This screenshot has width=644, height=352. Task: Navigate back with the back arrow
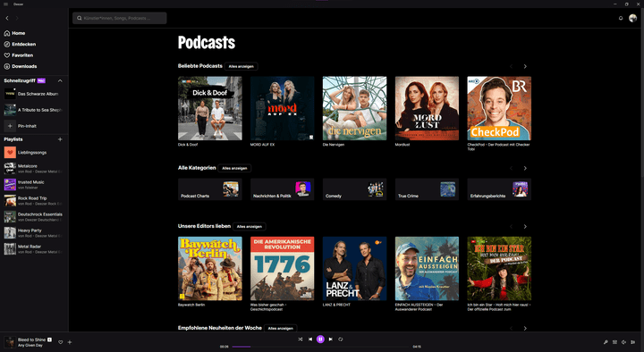(x=7, y=18)
